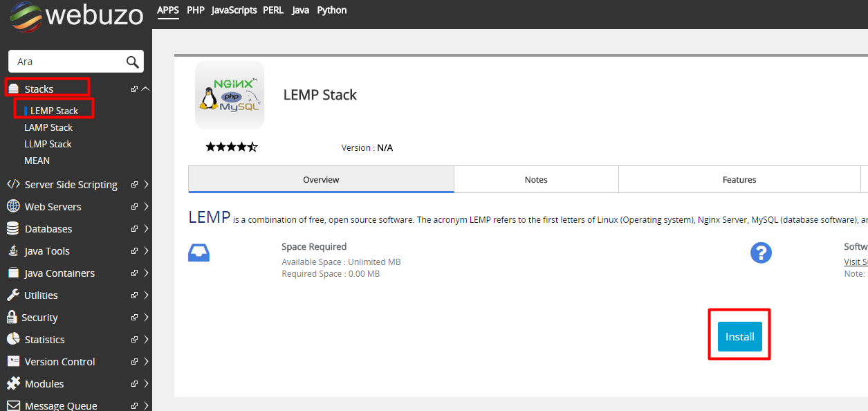Screen dimensions: 868x411
Task: Click the Install button
Action: tap(739, 336)
